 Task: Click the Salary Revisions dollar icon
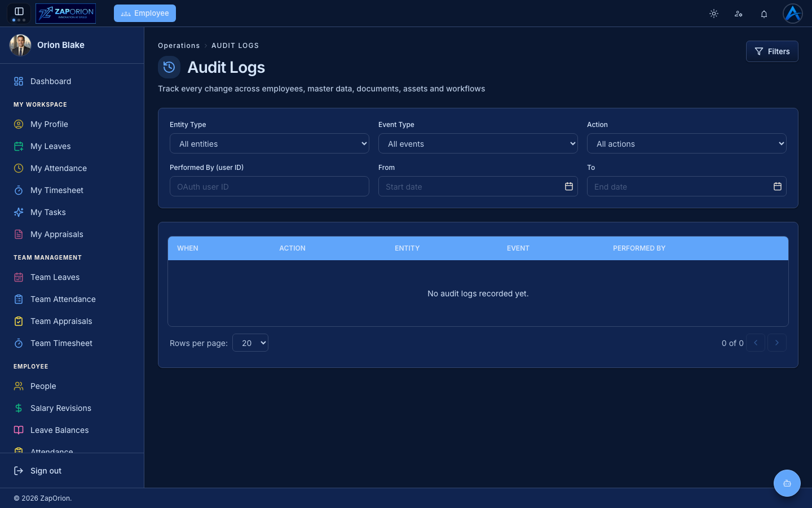[19, 408]
